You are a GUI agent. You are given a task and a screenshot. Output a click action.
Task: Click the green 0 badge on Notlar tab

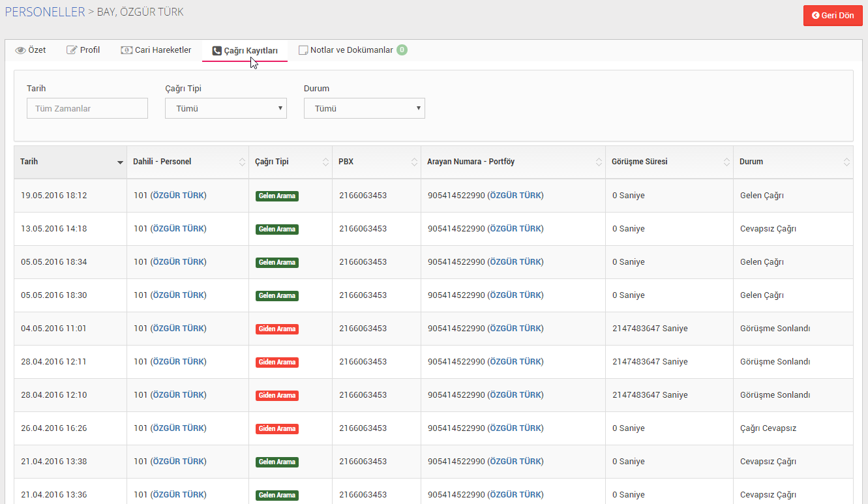click(402, 50)
